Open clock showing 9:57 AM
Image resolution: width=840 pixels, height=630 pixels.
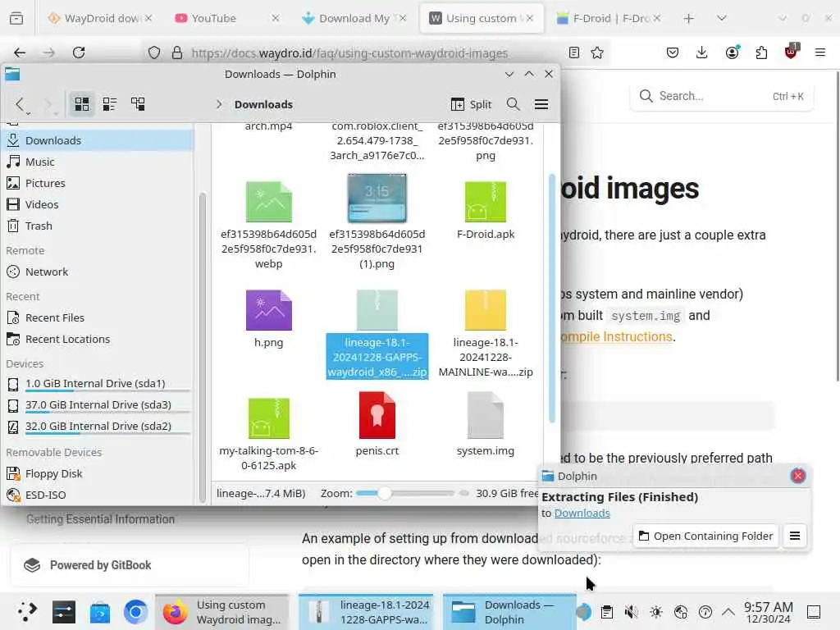pos(768,612)
